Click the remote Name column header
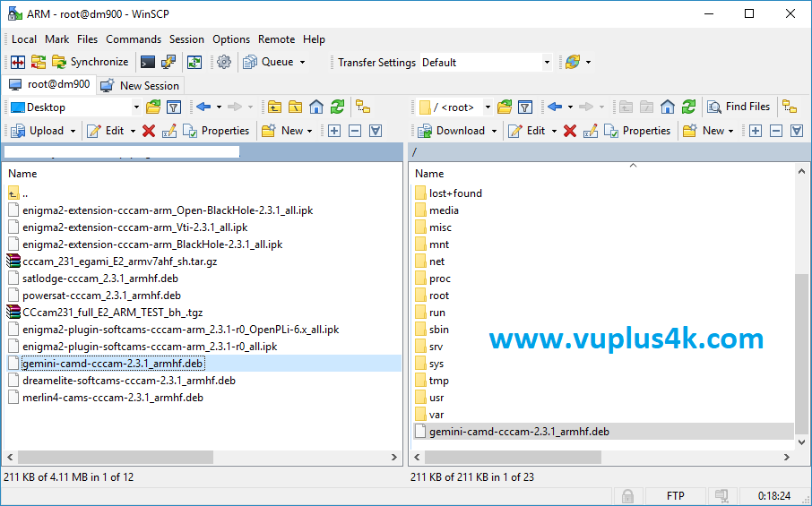The height and width of the screenshot is (506, 812). point(429,174)
